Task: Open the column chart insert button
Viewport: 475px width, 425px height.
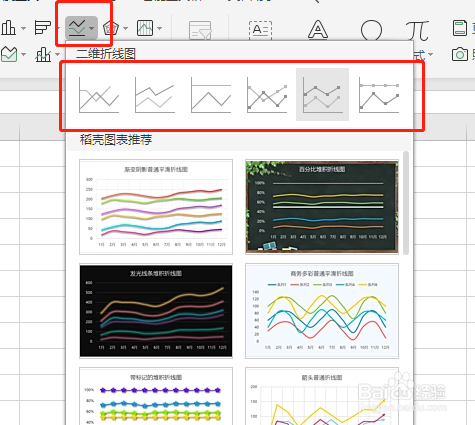Action: (8, 28)
